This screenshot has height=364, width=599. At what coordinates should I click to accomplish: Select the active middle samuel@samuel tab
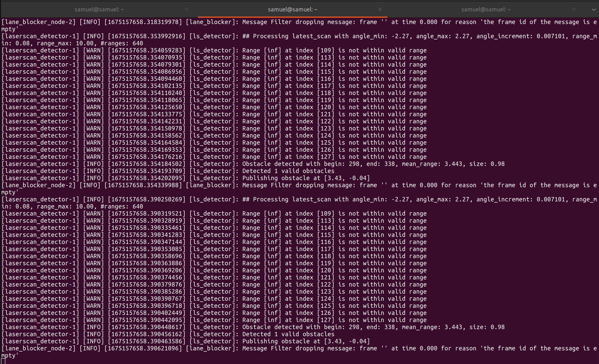coord(293,9)
